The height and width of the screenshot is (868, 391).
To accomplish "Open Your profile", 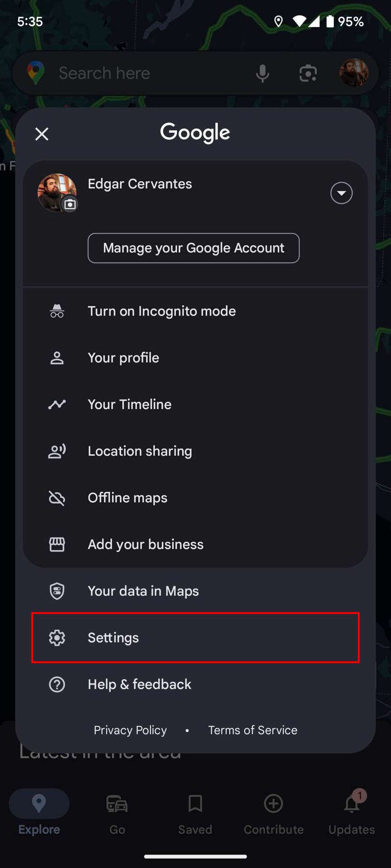I will (123, 358).
